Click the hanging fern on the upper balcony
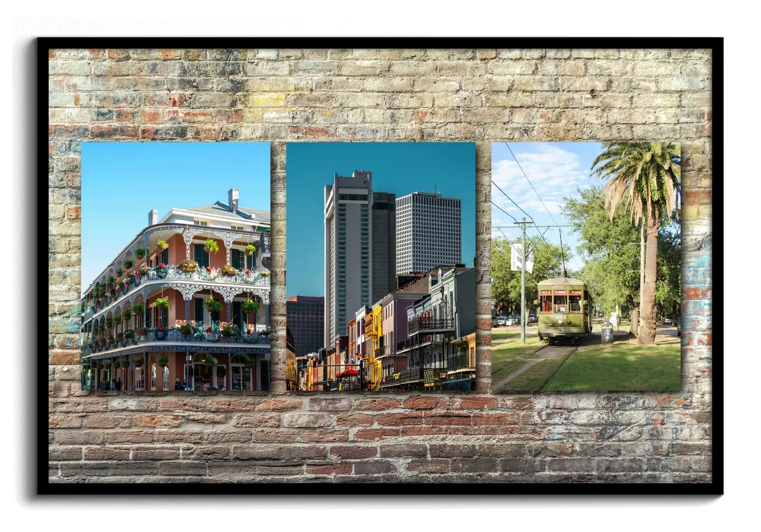The width and height of the screenshot is (761, 532). point(211,246)
